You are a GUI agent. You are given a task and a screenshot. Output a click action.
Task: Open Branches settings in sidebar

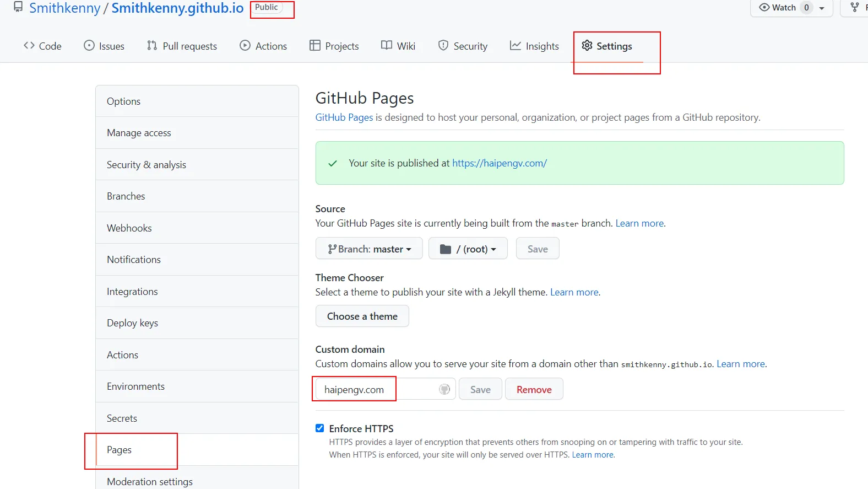tap(197, 196)
